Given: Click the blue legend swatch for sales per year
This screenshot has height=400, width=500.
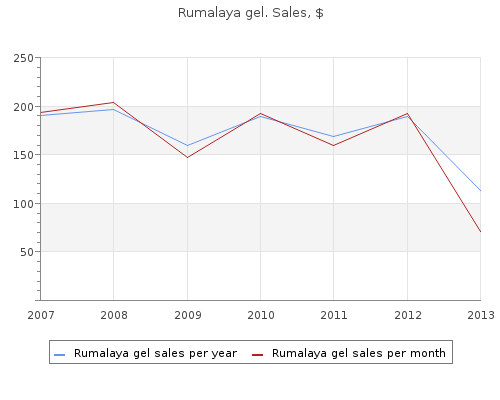Looking at the screenshot, I should tap(60, 355).
